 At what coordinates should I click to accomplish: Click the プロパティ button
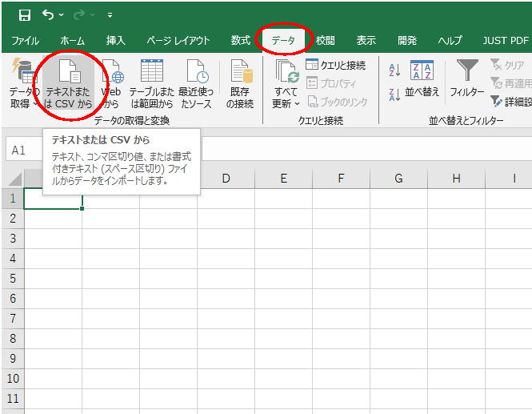[x=331, y=83]
